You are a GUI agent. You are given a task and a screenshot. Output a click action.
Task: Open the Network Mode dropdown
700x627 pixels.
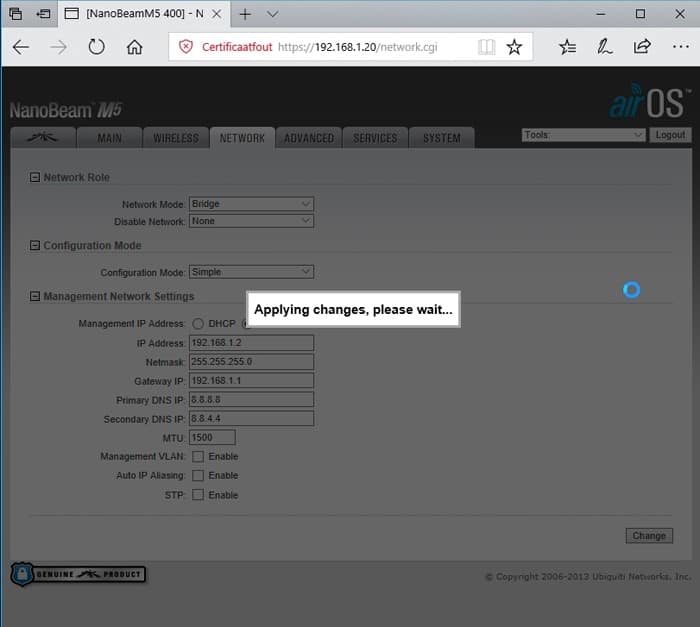[x=251, y=204]
